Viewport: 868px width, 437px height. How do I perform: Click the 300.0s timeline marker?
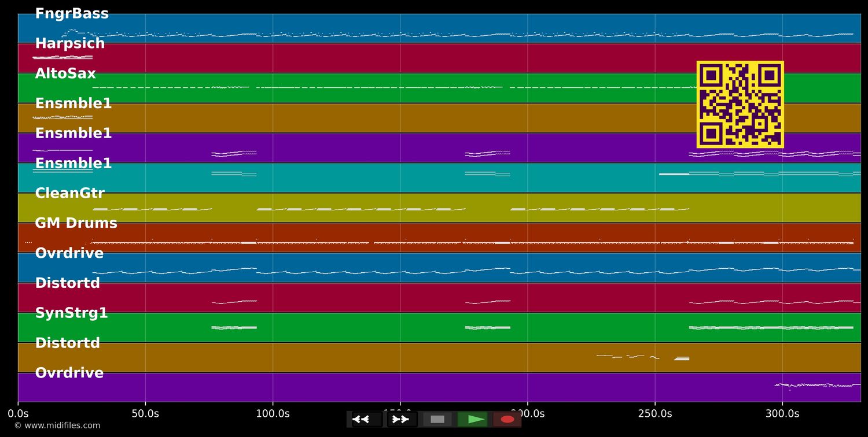(x=782, y=414)
